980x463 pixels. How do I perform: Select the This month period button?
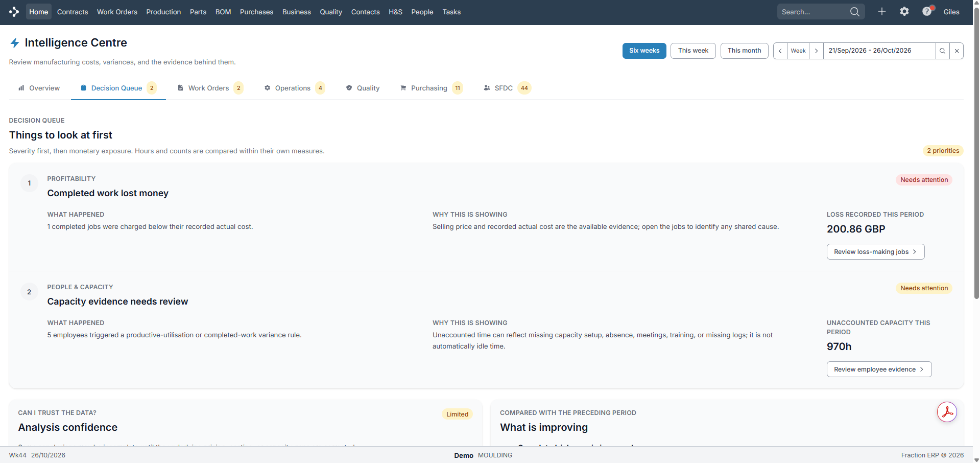click(744, 51)
